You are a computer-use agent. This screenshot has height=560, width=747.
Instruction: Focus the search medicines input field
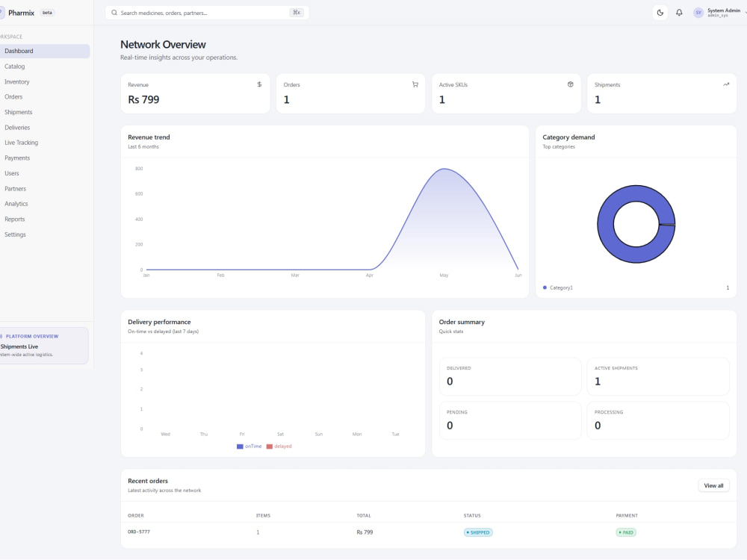[207, 13]
